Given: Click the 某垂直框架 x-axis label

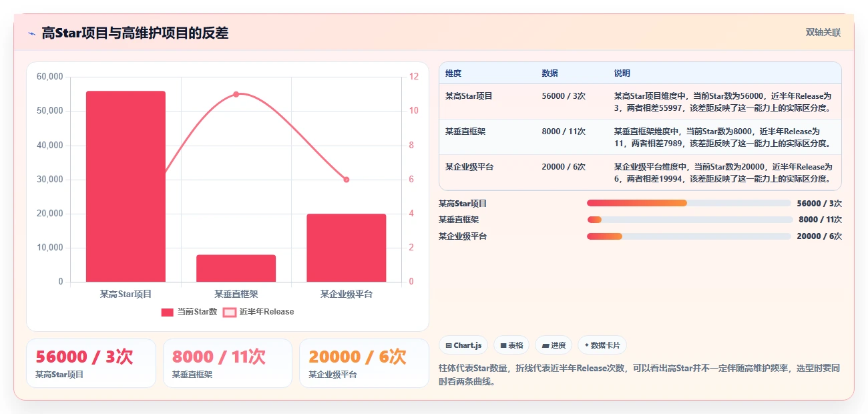Looking at the screenshot, I should [236, 294].
